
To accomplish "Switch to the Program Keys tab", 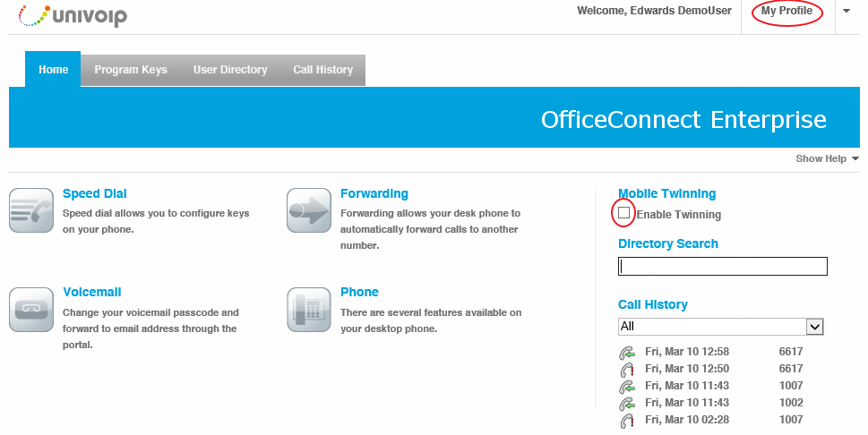I will point(131,70).
